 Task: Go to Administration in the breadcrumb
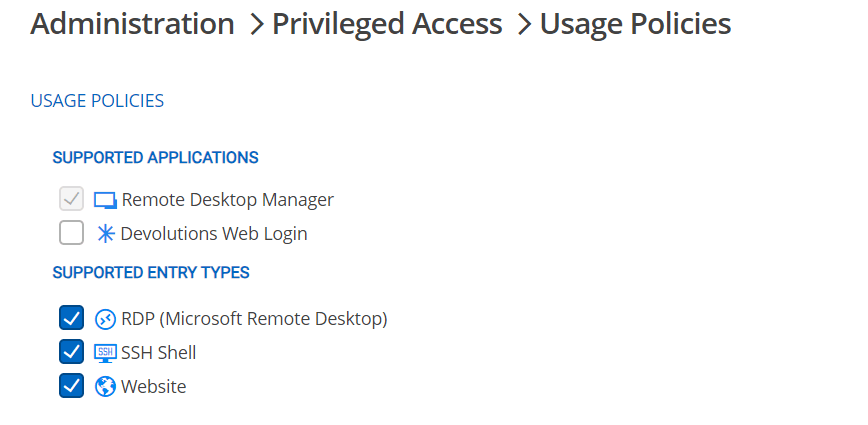coord(132,23)
